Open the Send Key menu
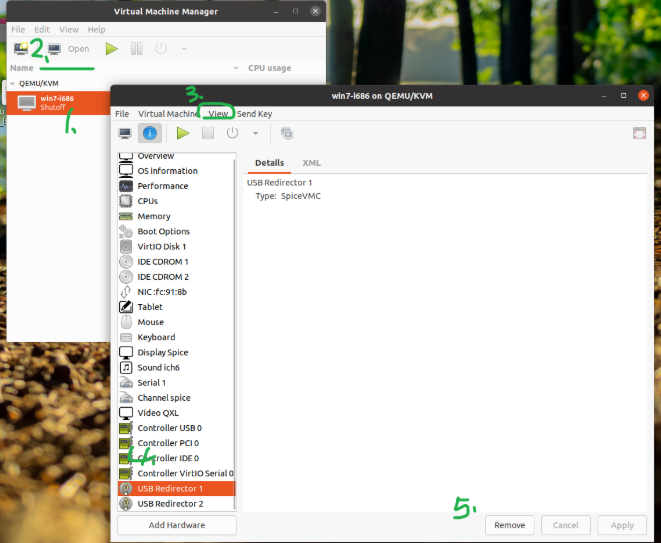The image size is (661, 543). coord(254,114)
